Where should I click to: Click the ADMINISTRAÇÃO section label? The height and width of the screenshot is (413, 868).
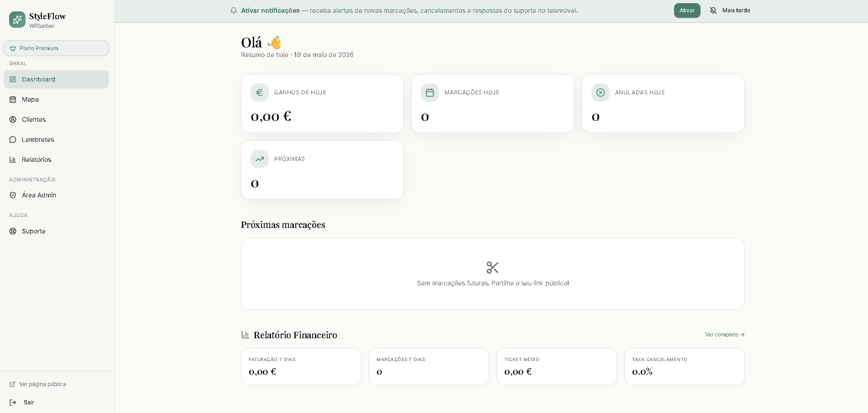(x=32, y=180)
